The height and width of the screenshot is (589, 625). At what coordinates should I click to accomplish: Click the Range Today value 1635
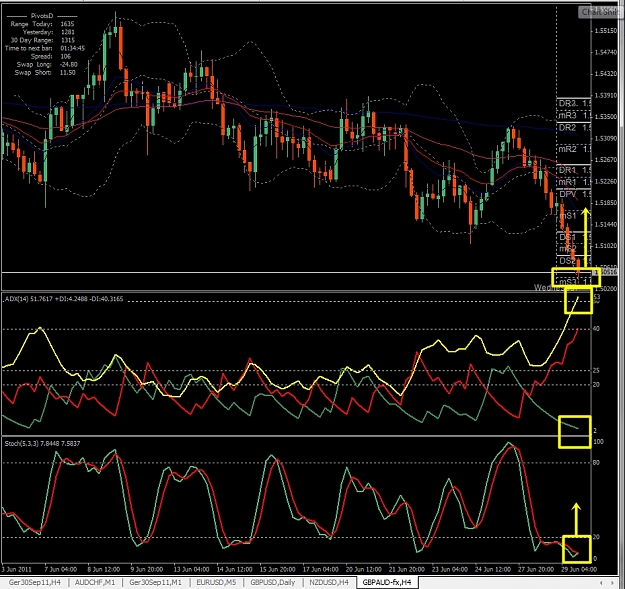point(67,24)
